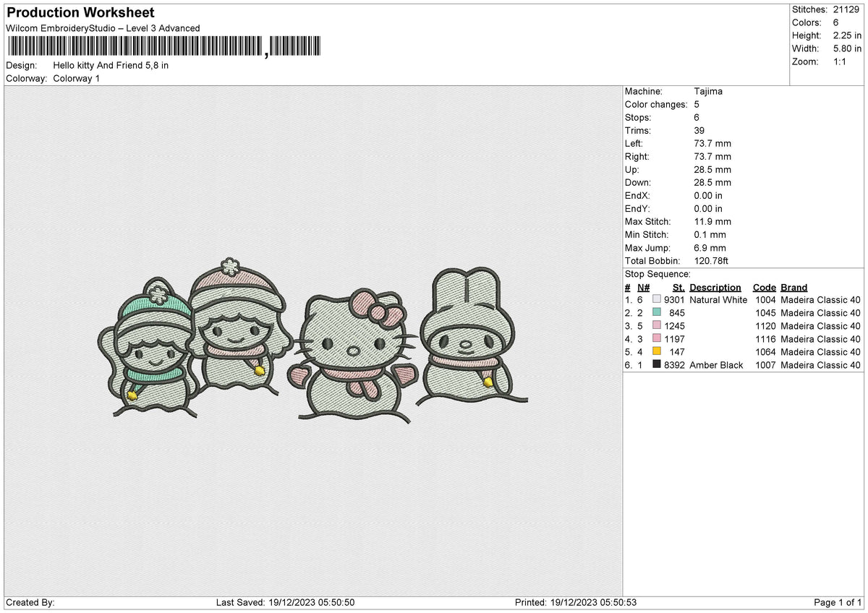Screen dimensions: 868x613
Task: Click the Natural White color swatch
Action: 657,300
